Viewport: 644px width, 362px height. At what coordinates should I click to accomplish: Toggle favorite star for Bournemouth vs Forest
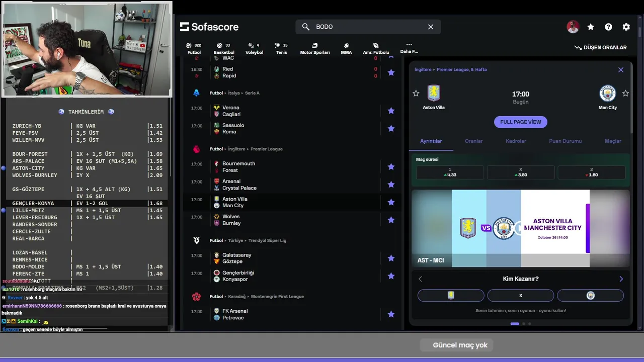click(x=391, y=166)
